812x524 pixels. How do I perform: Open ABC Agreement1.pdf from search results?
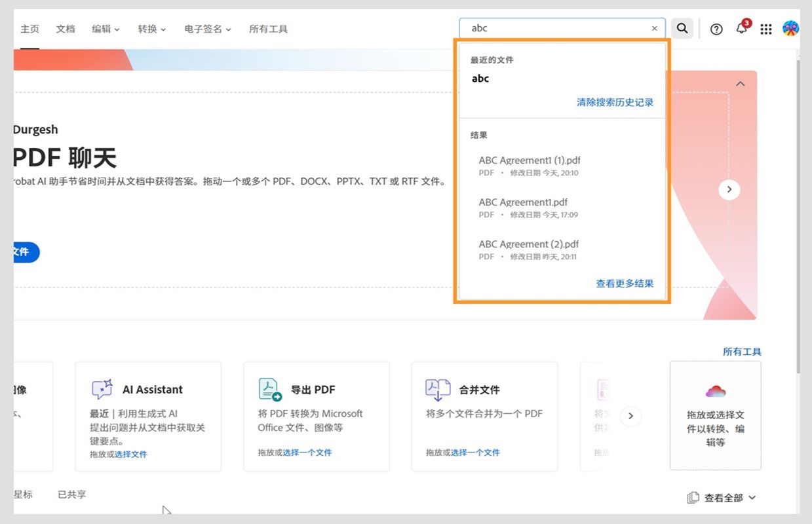tap(522, 202)
